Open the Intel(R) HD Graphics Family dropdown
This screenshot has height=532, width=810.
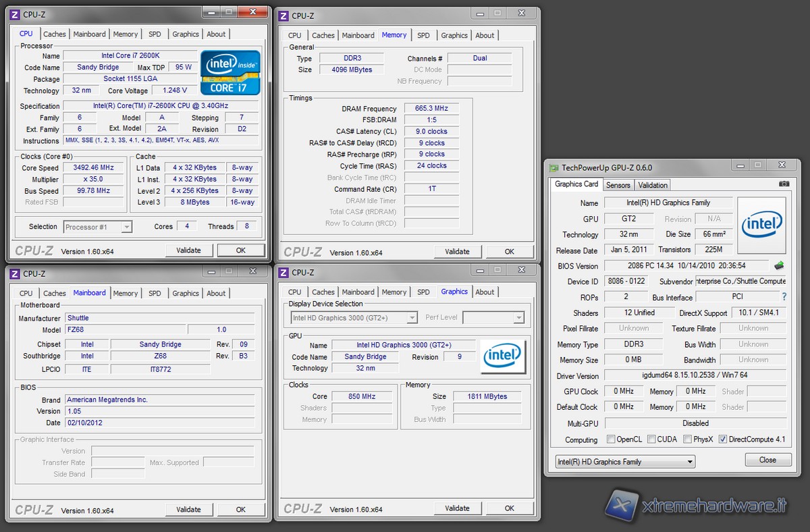624,462
